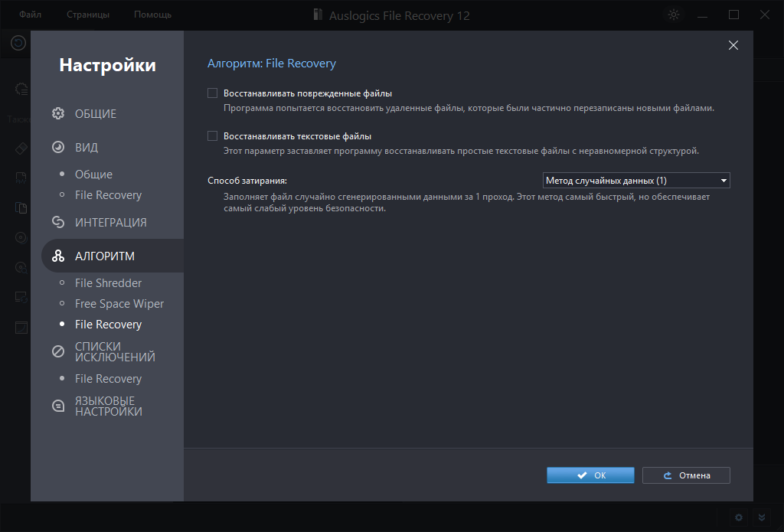
Task: Click the СПИСКИ ИСКЛЮЧЕНИЙ prohibited icon
Action: (x=58, y=352)
